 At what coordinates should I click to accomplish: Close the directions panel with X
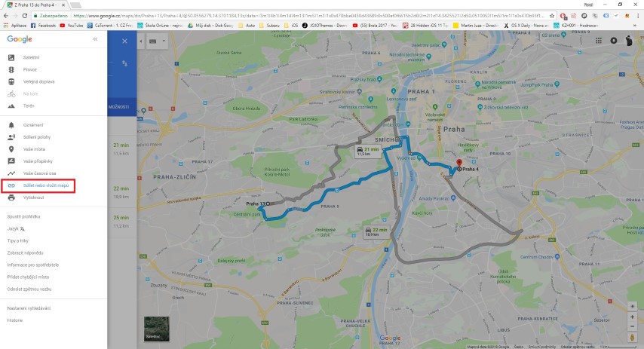coord(125,41)
